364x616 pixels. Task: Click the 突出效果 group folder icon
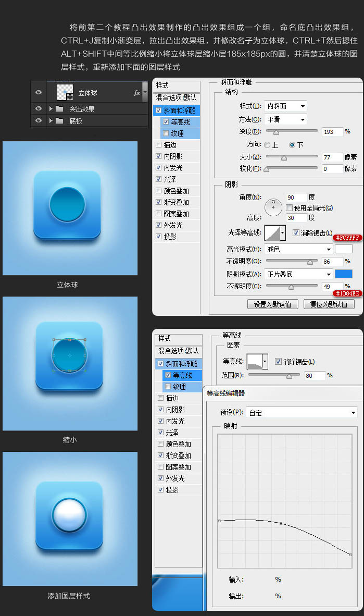click(x=59, y=109)
